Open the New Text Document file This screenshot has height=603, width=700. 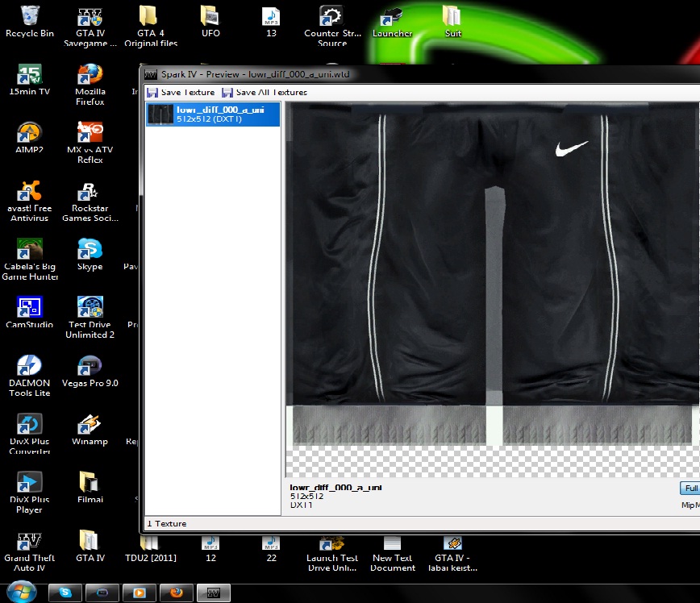pyautogui.click(x=393, y=555)
